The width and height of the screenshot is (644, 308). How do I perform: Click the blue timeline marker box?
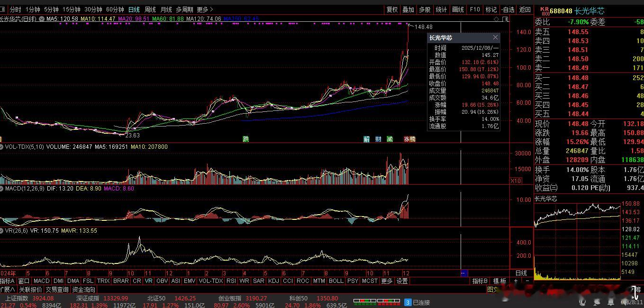[464, 273]
